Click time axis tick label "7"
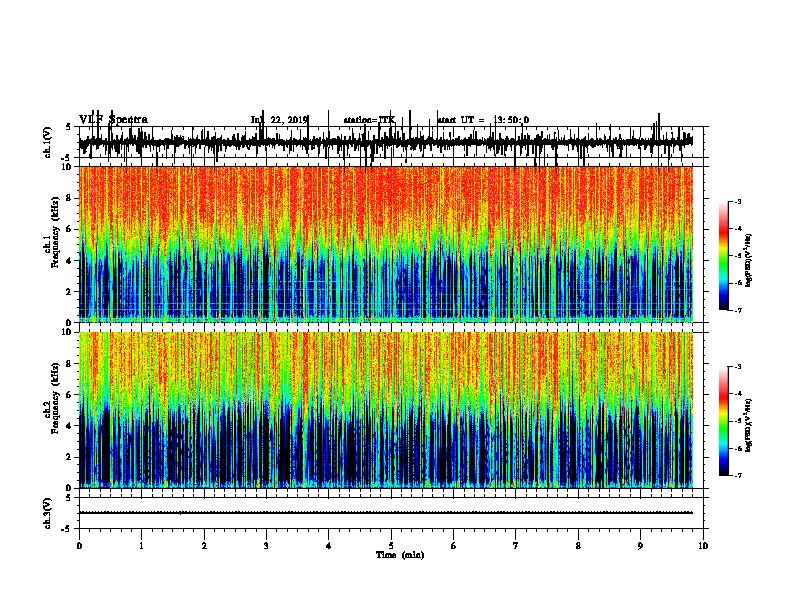 pyautogui.click(x=516, y=546)
